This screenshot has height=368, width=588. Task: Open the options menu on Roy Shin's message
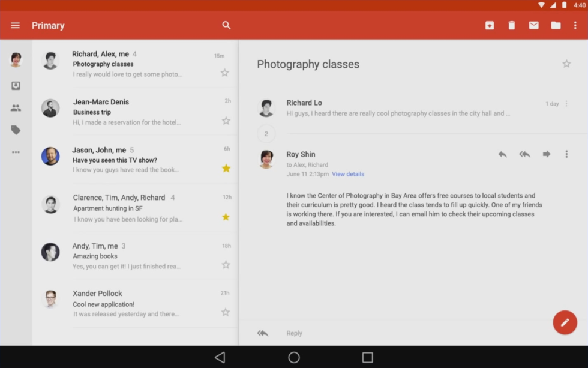(x=566, y=154)
